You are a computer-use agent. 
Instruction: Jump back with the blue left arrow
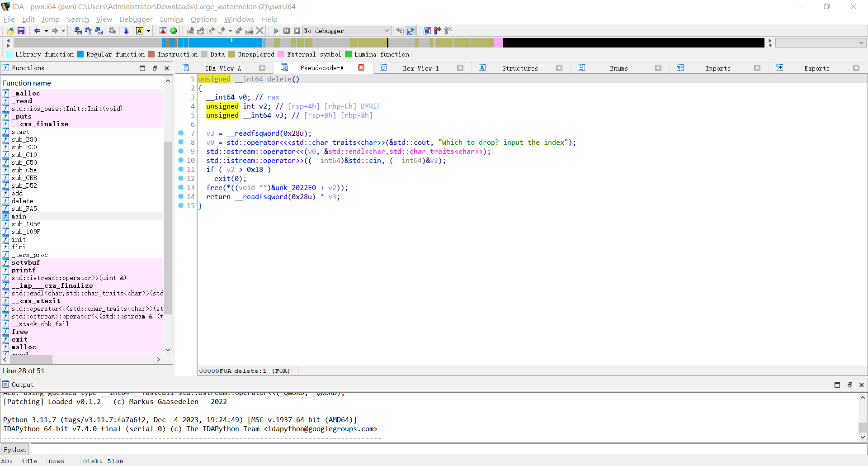tap(38, 31)
